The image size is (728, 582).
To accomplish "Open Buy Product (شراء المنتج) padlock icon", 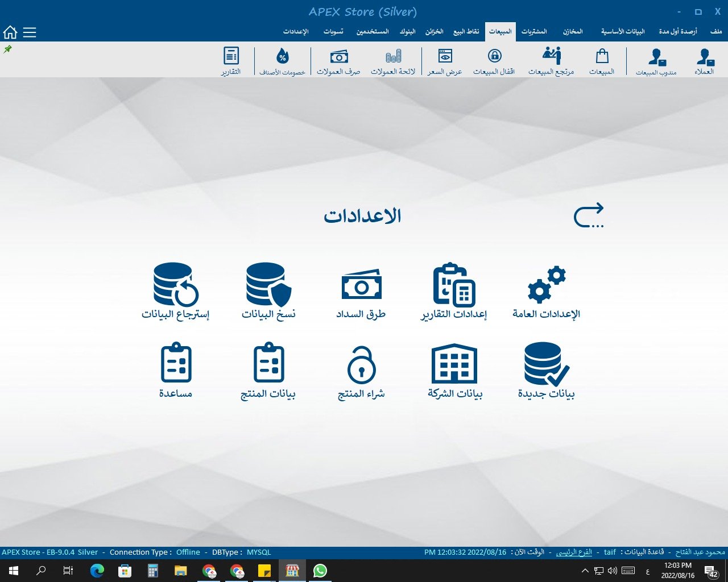I will click(x=361, y=364).
